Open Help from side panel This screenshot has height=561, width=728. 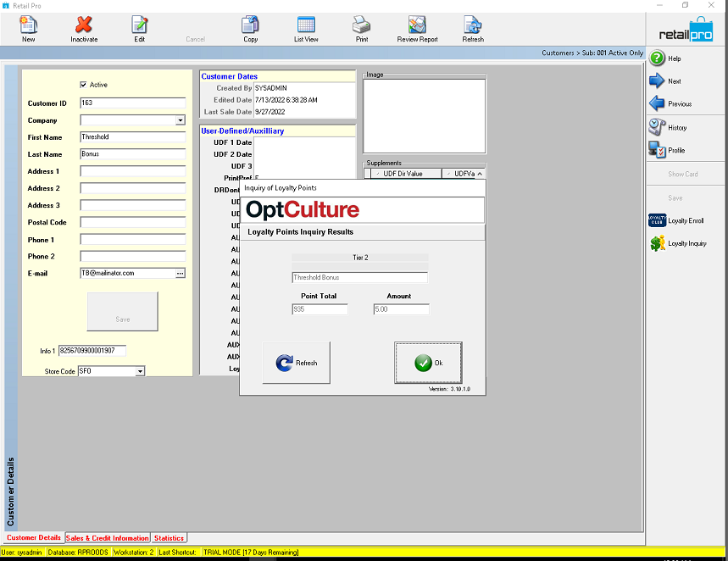(x=666, y=58)
